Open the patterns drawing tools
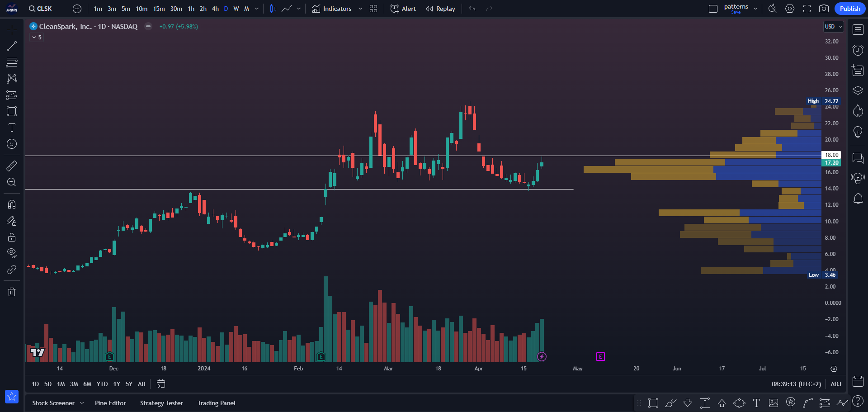This screenshot has height=412, width=868. (x=12, y=79)
